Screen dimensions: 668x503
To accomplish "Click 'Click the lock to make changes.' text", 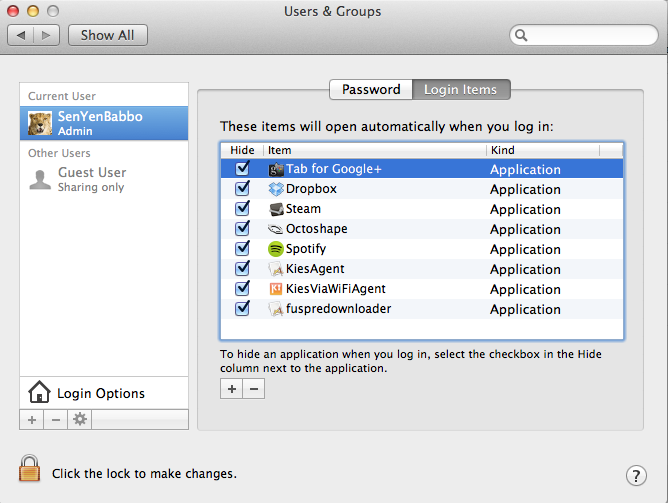I will [x=144, y=474].
